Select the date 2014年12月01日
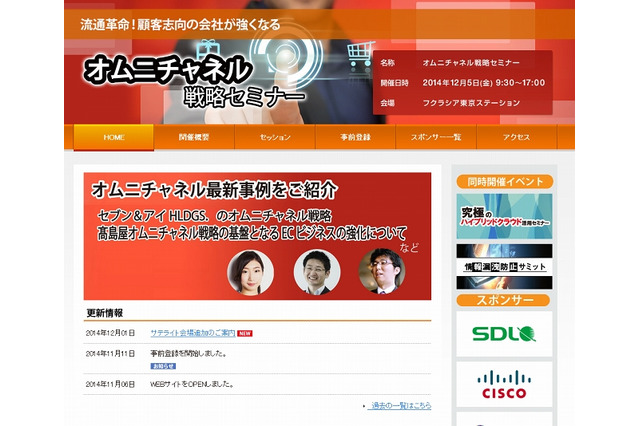This screenshot has height=426, width=640. pos(110,333)
